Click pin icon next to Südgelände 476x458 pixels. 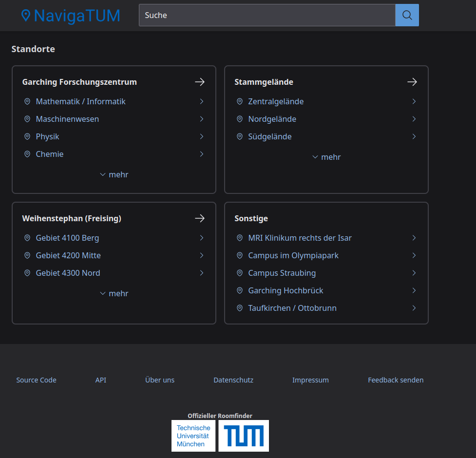[240, 136]
